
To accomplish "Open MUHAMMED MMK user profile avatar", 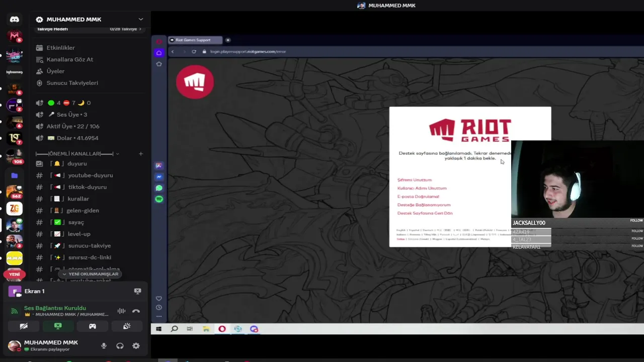I will [x=14, y=345].
